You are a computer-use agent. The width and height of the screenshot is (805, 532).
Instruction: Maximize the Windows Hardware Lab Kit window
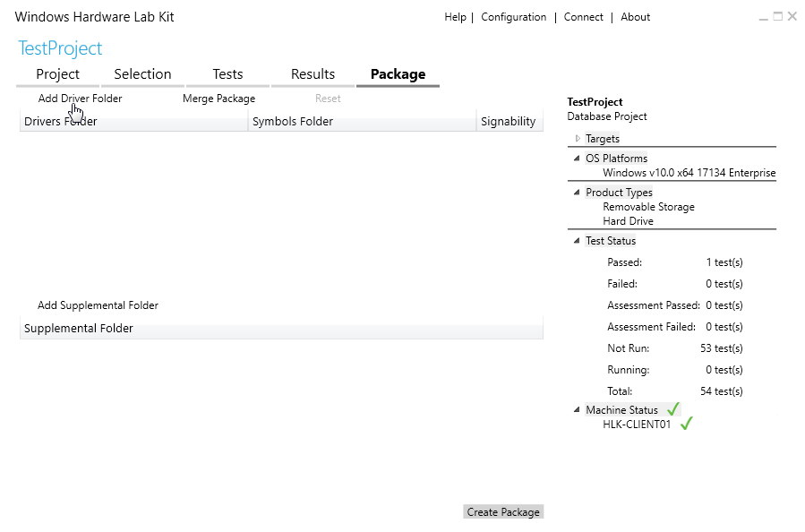pos(778,16)
